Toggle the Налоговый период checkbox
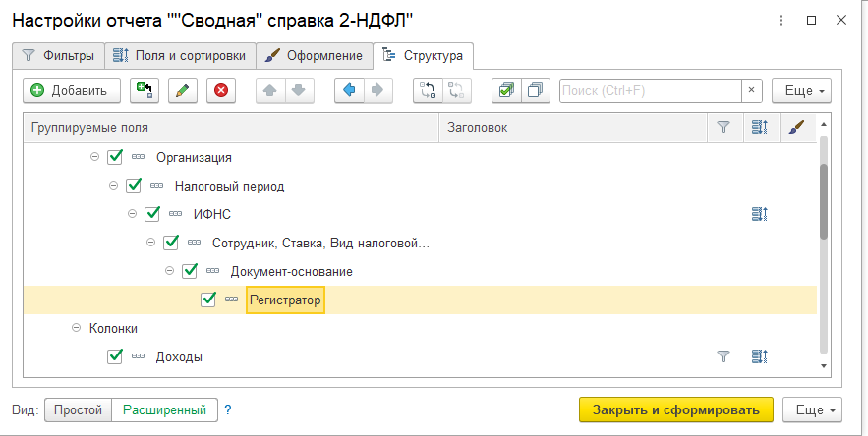The height and width of the screenshot is (436, 868). click(134, 186)
